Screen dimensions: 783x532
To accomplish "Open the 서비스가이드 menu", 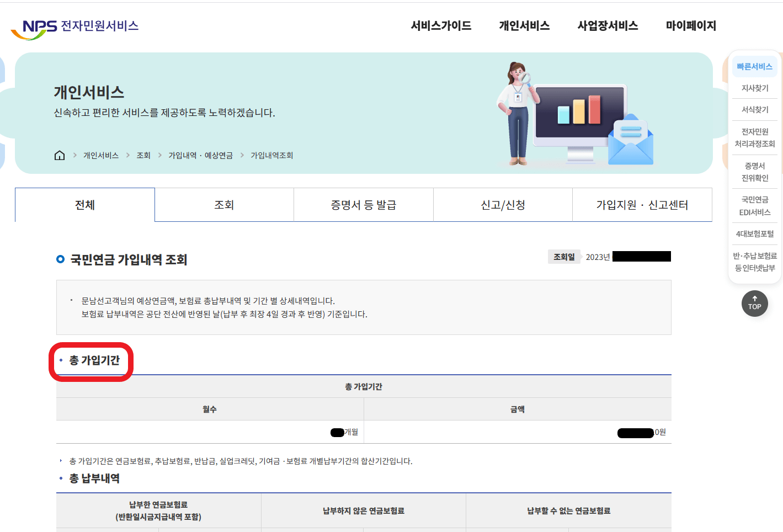I will 440,25.
